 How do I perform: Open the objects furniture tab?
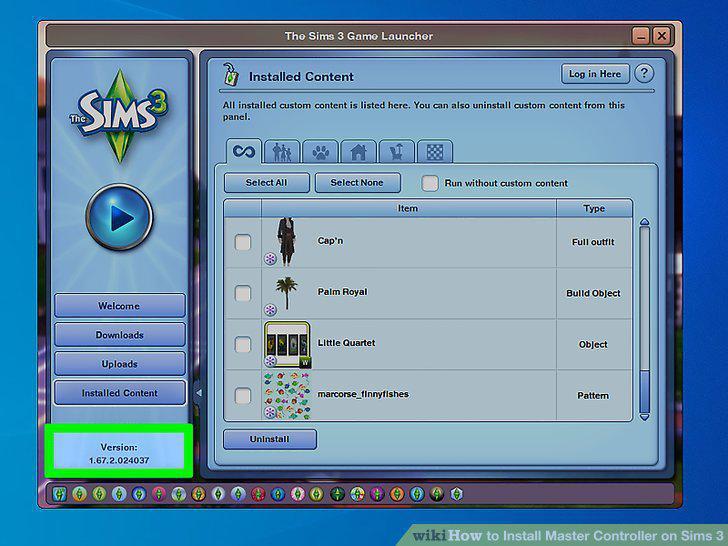(x=396, y=152)
